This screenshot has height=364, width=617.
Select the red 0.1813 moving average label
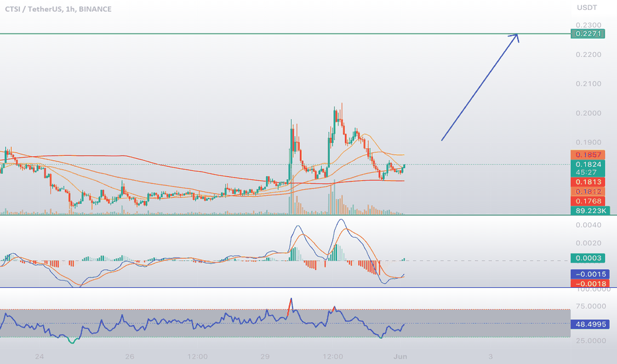[x=588, y=182]
